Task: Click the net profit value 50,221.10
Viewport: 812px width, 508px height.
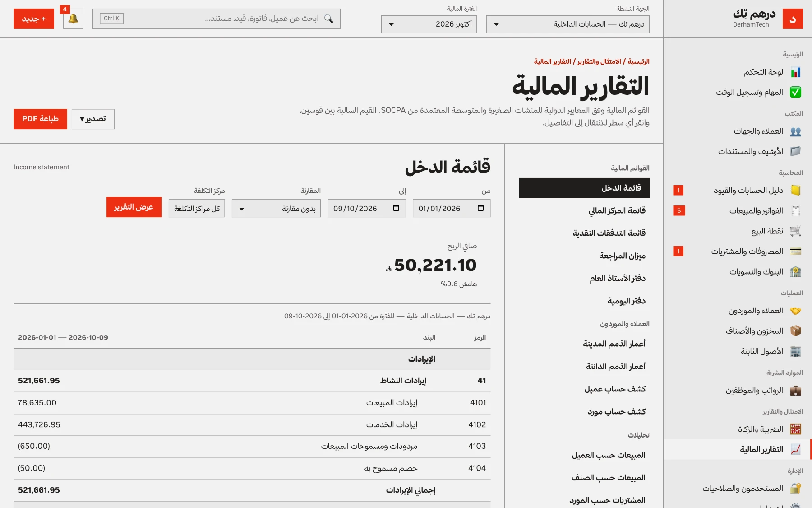Action: pos(435,266)
